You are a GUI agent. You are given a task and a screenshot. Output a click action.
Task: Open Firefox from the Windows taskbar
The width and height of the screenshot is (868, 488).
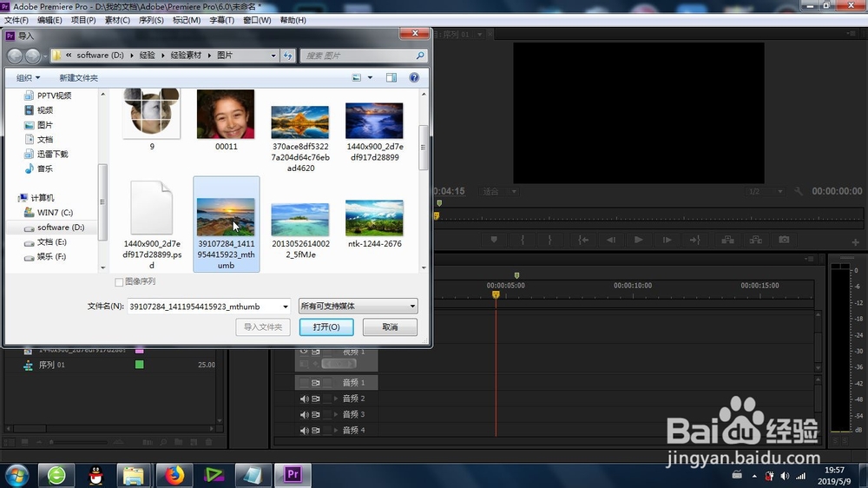[174, 475]
